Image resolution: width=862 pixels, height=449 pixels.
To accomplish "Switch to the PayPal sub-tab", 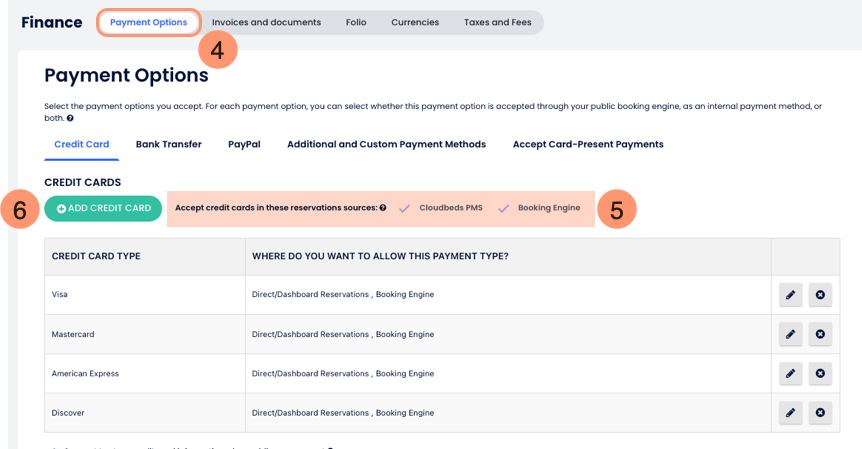I will tap(244, 144).
